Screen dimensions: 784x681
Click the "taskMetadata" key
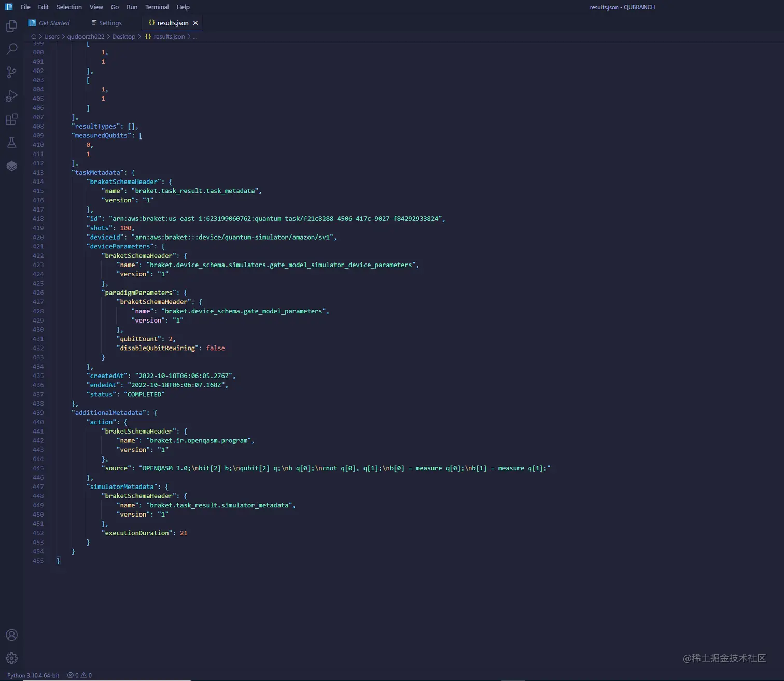tap(97, 173)
